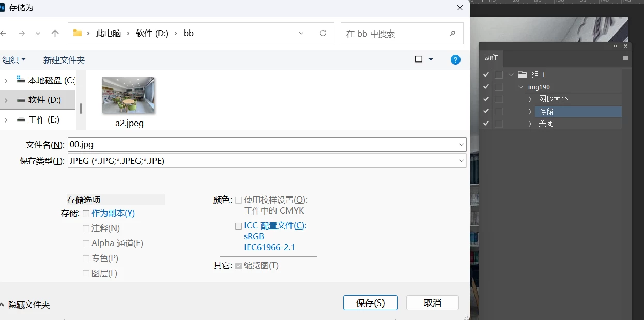Go forward with the right arrow
This screenshot has height=320, width=644.
point(21,33)
